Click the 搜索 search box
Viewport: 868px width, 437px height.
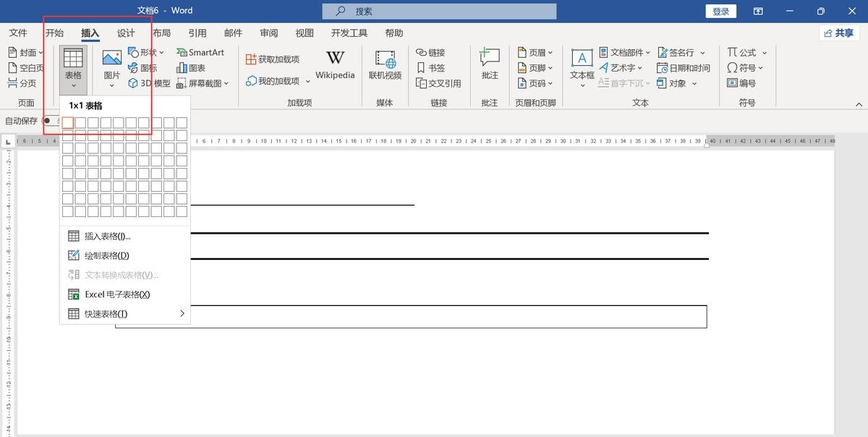tap(439, 12)
